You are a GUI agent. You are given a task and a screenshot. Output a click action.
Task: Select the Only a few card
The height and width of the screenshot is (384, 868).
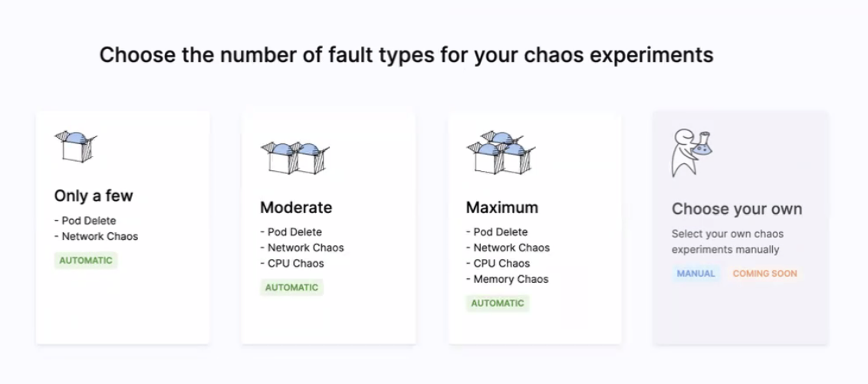[x=123, y=228]
